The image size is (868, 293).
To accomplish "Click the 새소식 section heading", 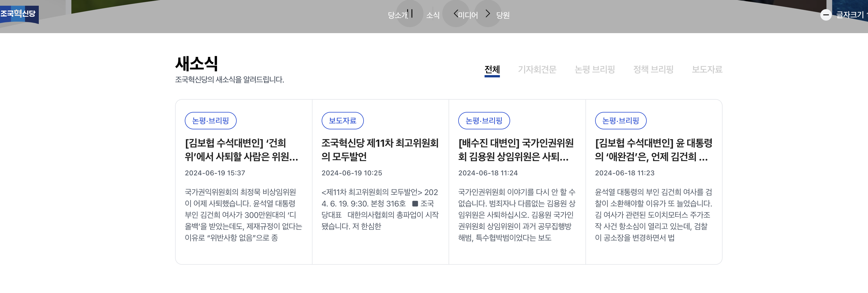I will (x=196, y=63).
